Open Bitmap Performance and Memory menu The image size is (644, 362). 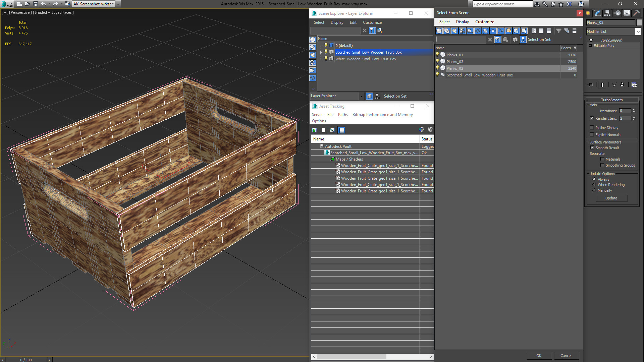pos(382,115)
